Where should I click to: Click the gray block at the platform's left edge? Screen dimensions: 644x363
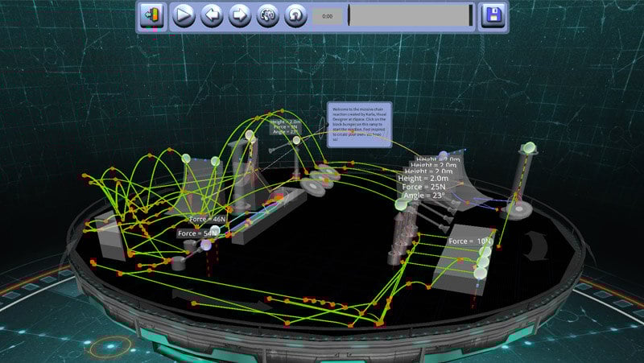coord(109,236)
